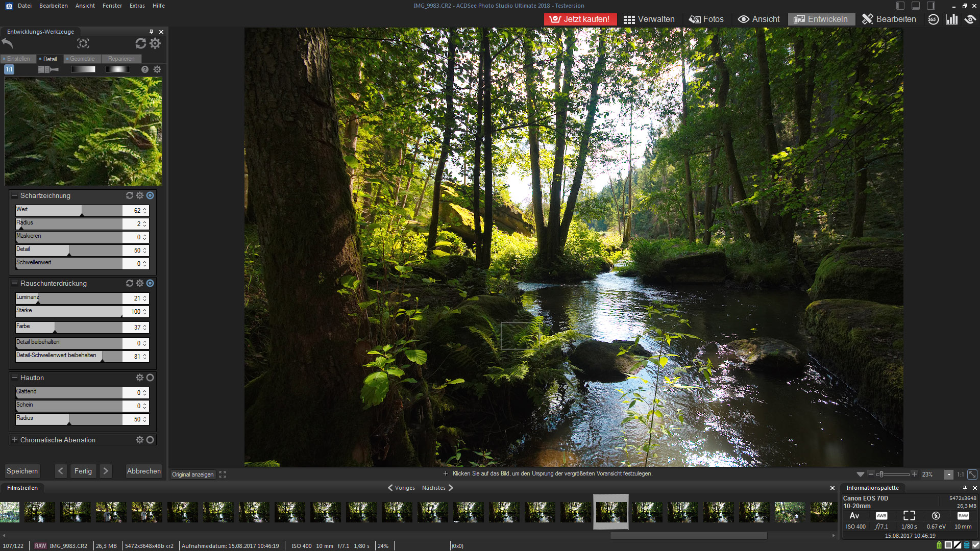Open the Bearbeiten menu
Image resolution: width=980 pixels, height=551 pixels.
click(54, 6)
